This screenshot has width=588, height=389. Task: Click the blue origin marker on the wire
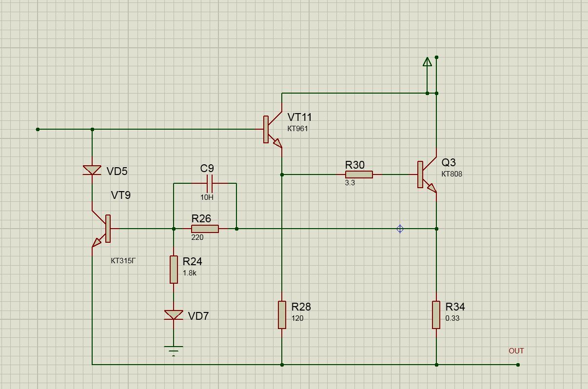[x=400, y=229]
